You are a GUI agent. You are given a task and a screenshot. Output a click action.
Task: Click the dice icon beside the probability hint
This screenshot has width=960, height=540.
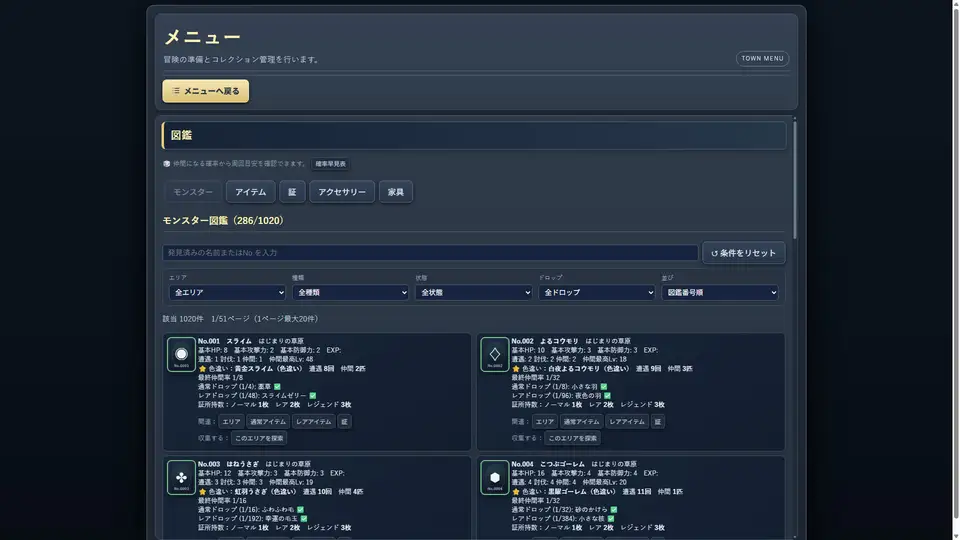point(167,163)
